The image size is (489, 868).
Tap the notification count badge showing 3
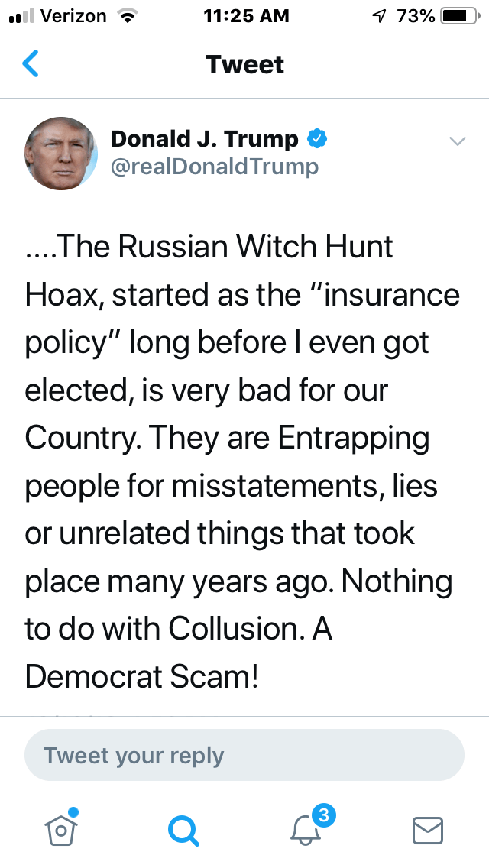323,816
